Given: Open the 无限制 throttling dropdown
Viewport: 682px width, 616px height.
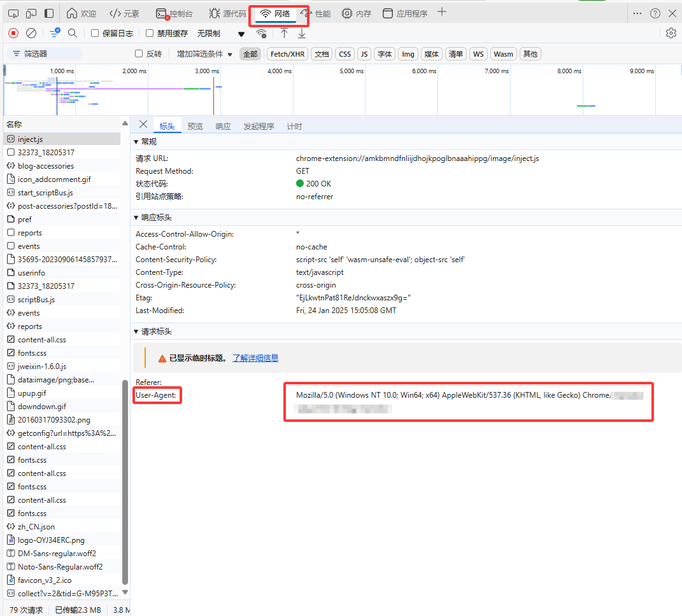Looking at the screenshot, I should coord(220,34).
